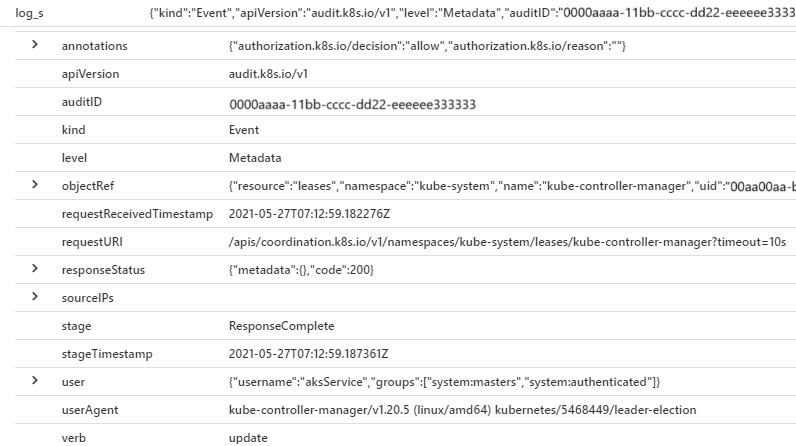796x446 pixels.
Task: Click the kind value Event
Action: pos(244,130)
